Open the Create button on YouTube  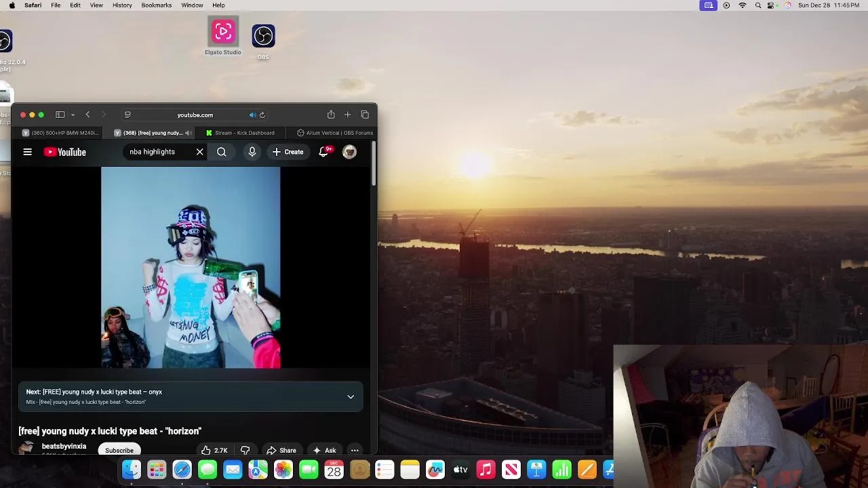[x=288, y=152]
